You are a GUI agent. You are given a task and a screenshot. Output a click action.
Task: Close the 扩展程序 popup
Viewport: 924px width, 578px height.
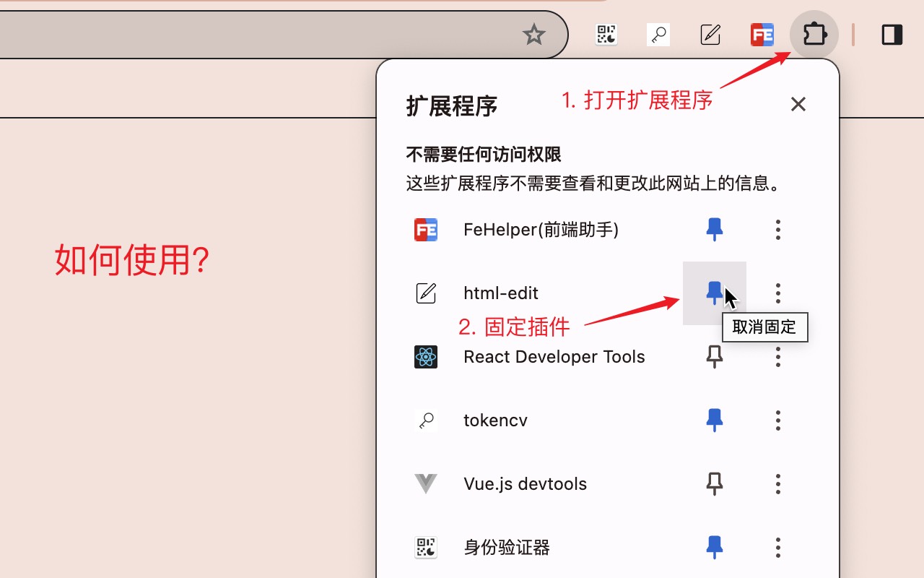point(798,104)
